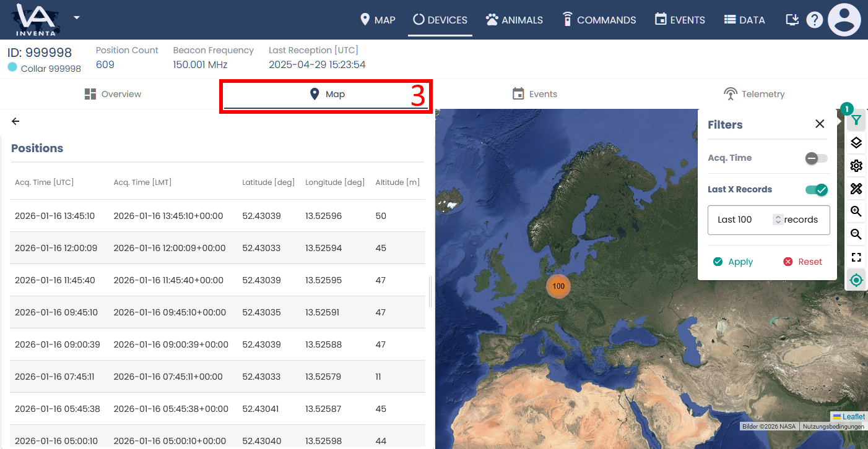Zoom in using the magnifier plus icon
This screenshot has height=449, width=868.
point(856,212)
